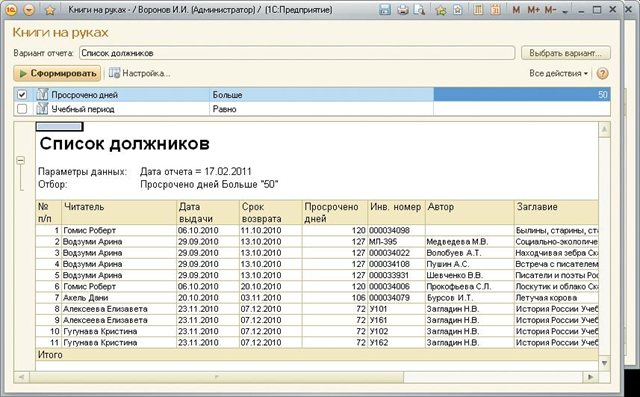640x397 pixels.
Task: Select author Прокофьева С.Л. cell
Action: [470, 286]
